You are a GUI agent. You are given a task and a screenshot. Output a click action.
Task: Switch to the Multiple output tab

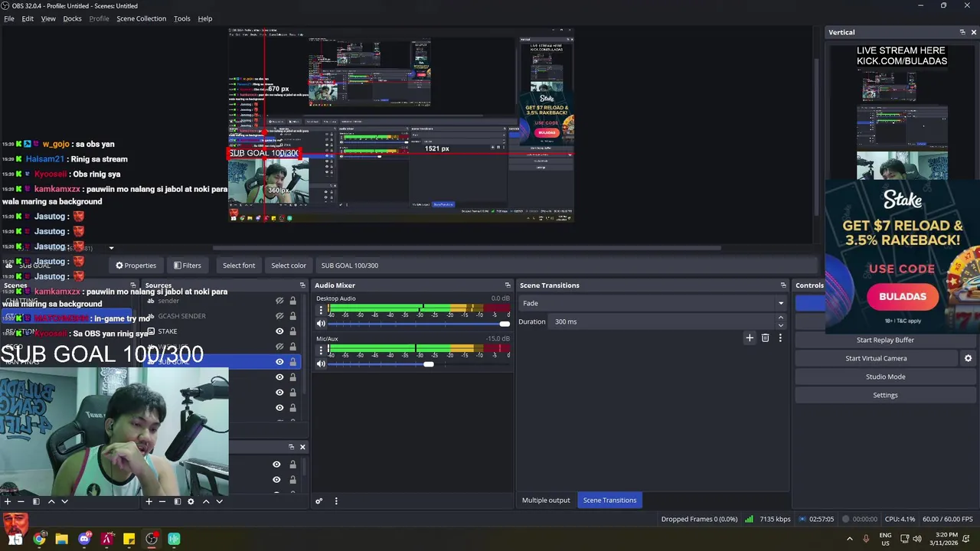coord(546,500)
